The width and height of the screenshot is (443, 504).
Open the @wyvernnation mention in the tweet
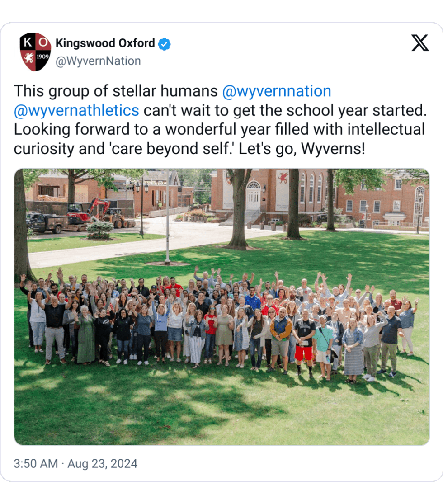tap(277, 91)
